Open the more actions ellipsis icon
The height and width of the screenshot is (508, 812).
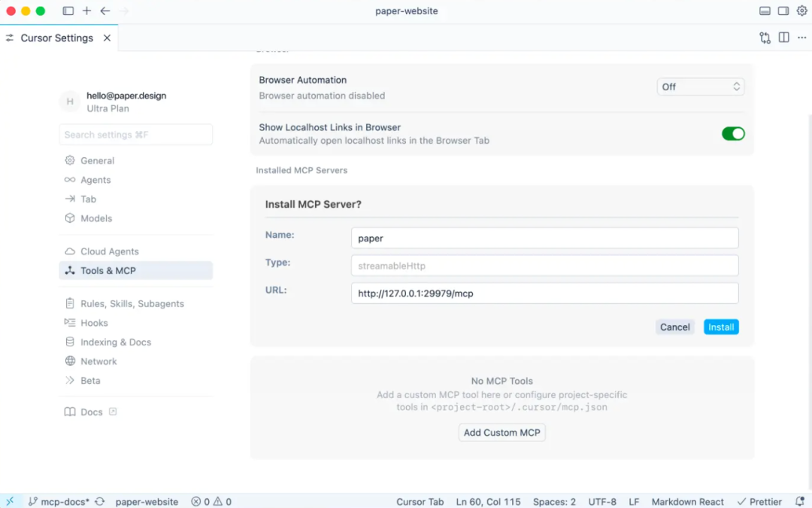(x=801, y=38)
